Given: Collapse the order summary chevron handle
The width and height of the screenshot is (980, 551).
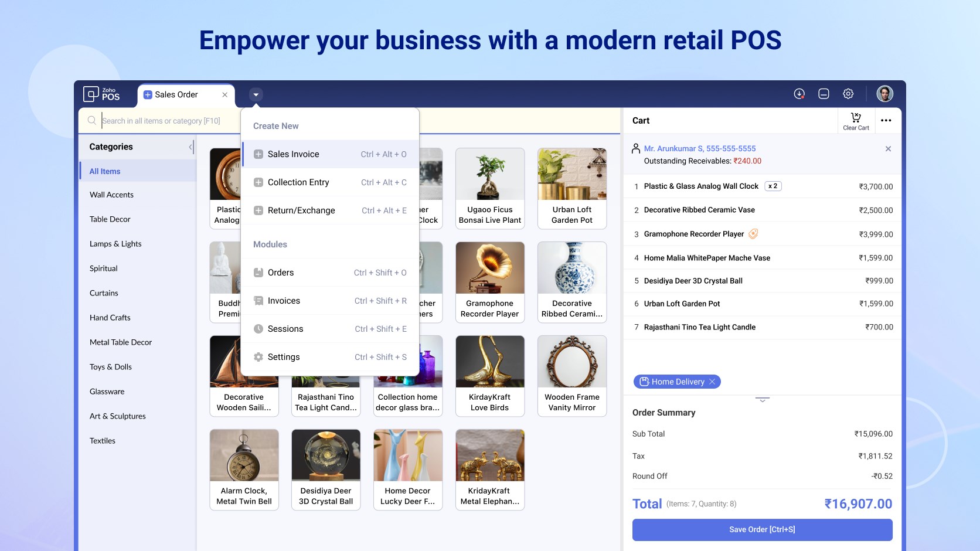Looking at the screenshot, I should click(762, 399).
